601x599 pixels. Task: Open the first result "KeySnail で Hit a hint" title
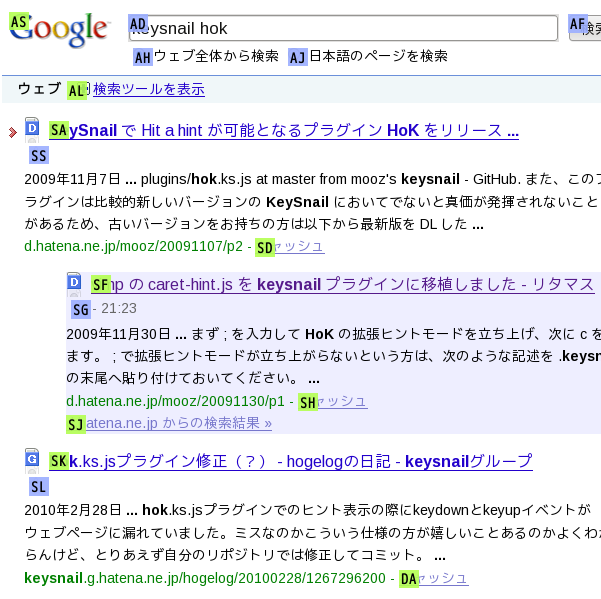284,131
